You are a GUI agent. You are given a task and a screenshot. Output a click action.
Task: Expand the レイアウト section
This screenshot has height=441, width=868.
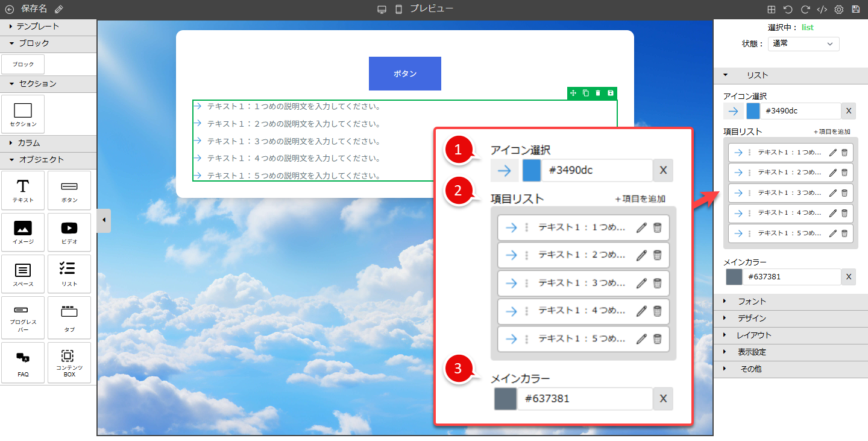(x=753, y=335)
